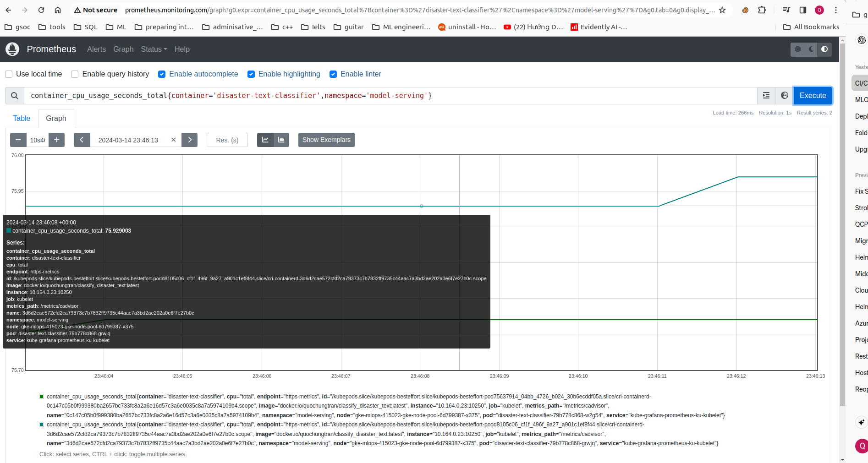
Task: Open the media control icon in the toolbar
Action: click(786, 10)
